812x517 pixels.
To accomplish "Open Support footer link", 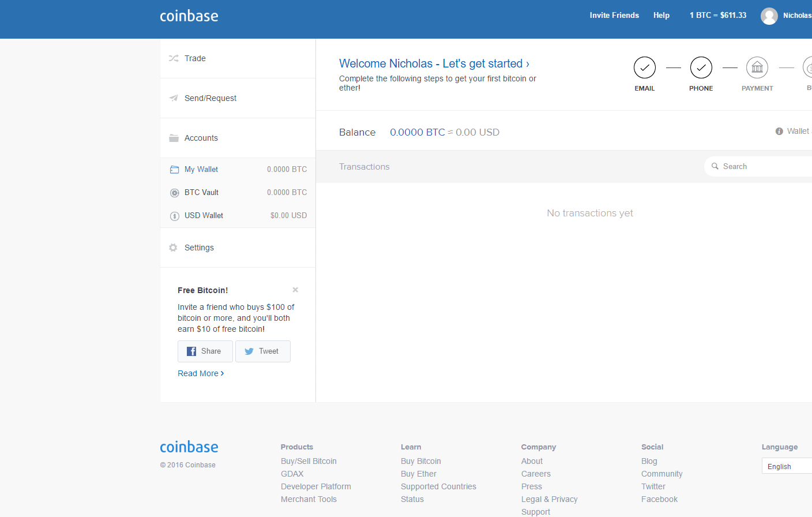I will [536, 512].
